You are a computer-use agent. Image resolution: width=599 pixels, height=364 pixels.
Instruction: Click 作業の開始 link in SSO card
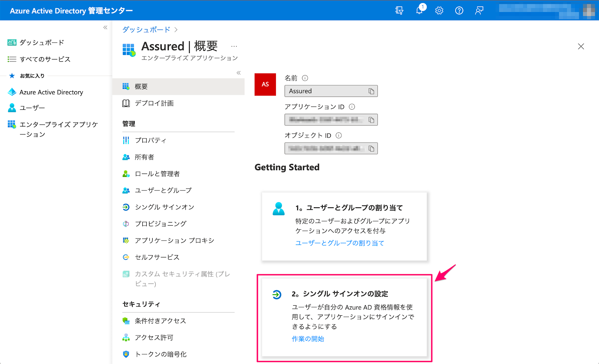308,339
